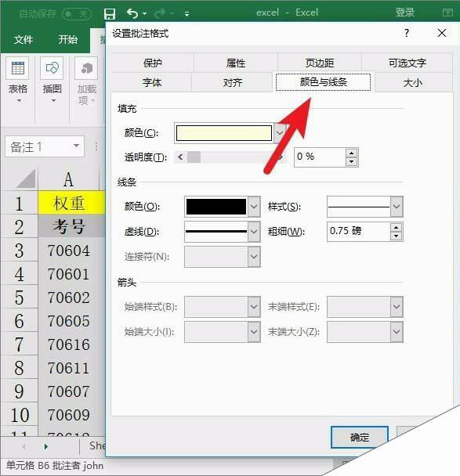
Task: Decrease transparency with down spinner
Action: 352,161
